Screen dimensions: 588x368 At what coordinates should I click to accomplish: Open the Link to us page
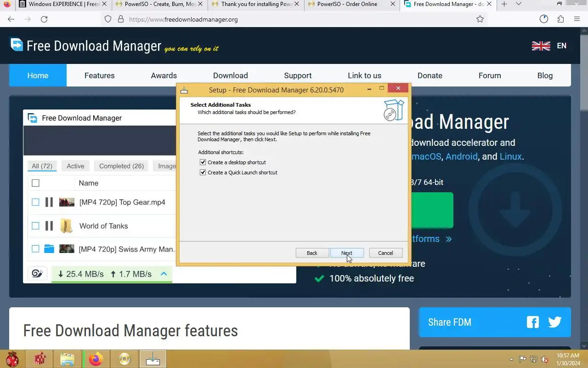click(x=364, y=75)
